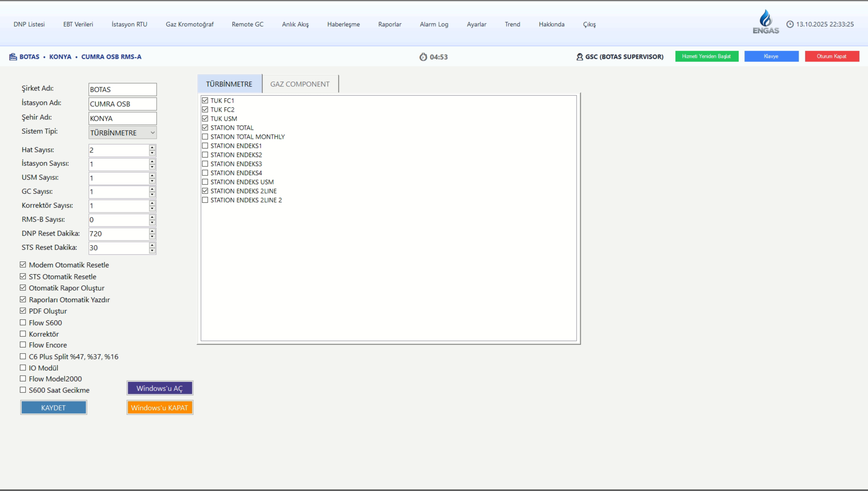Open the Alarm Log menu
Viewport: 868px width, 491px height.
434,24
